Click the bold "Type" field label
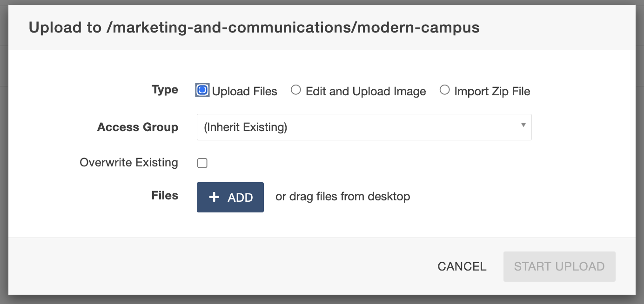 tap(165, 90)
